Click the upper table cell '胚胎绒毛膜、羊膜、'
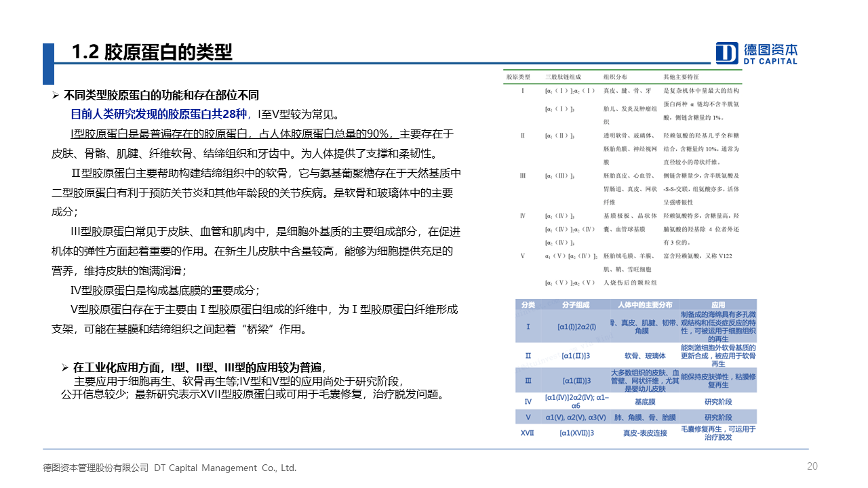868x488 pixels. [x=630, y=256]
